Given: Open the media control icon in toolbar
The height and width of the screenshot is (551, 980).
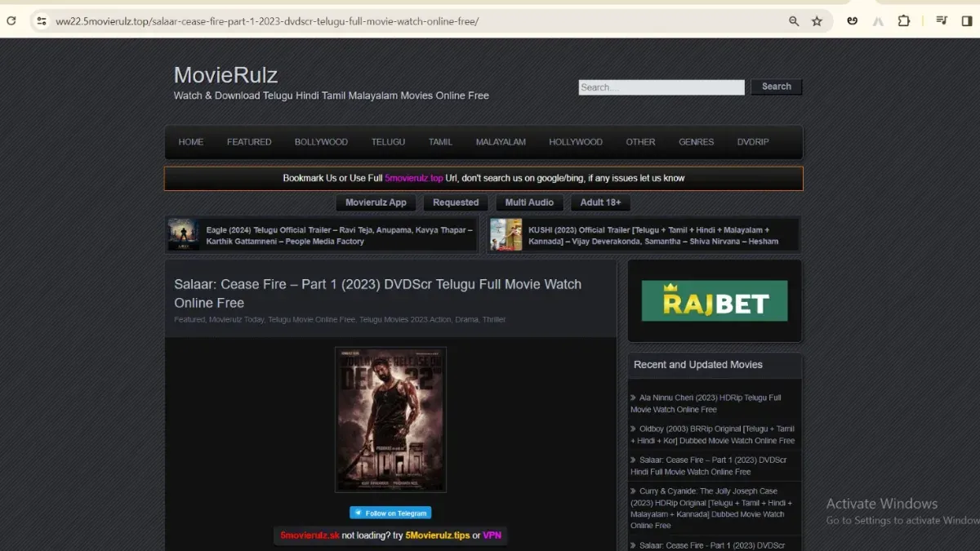Looking at the screenshot, I should point(942,21).
